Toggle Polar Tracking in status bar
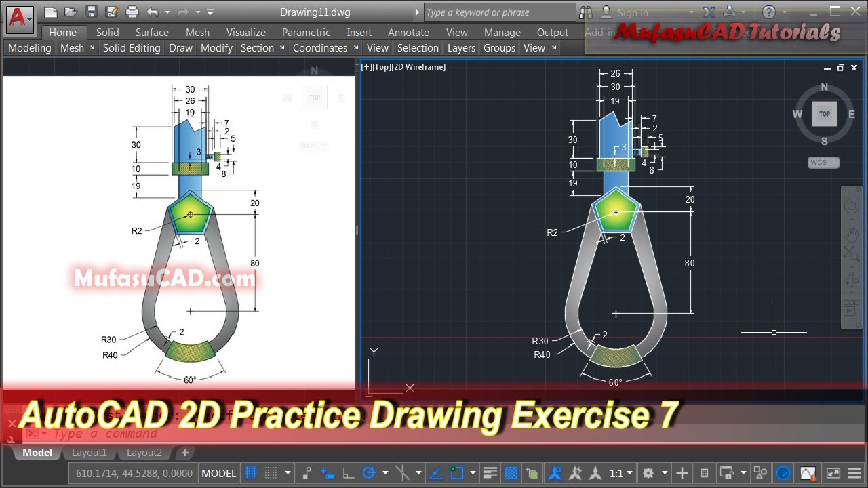The height and width of the screenshot is (488, 868). point(368,473)
